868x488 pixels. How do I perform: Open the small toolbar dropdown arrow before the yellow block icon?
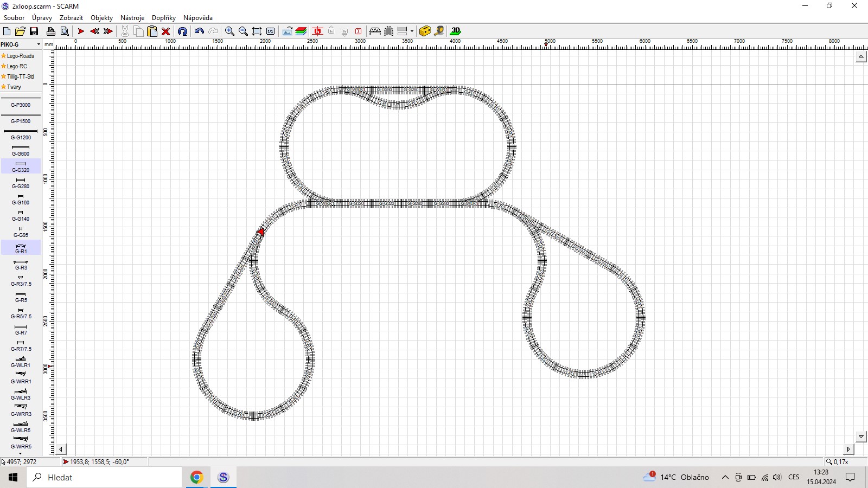pos(412,31)
